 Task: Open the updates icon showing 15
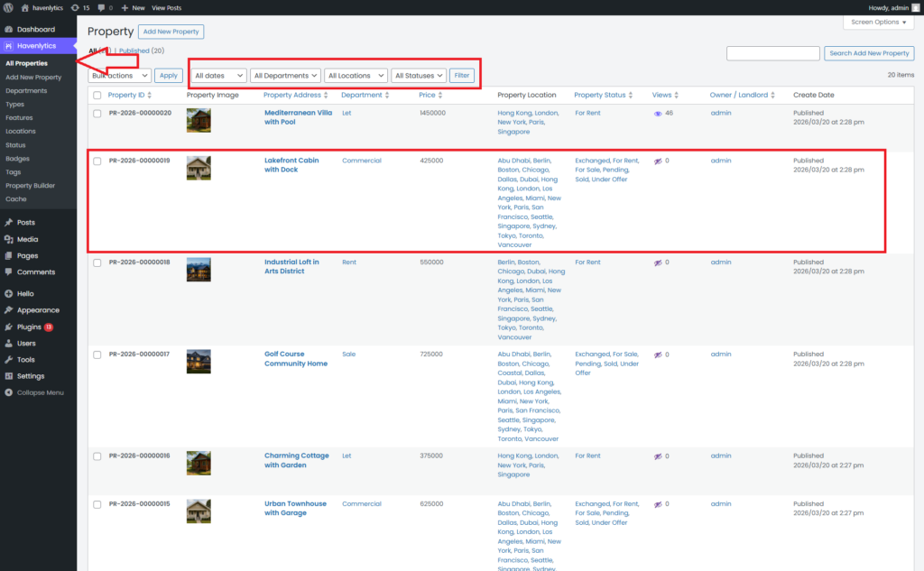click(x=75, y=7)
